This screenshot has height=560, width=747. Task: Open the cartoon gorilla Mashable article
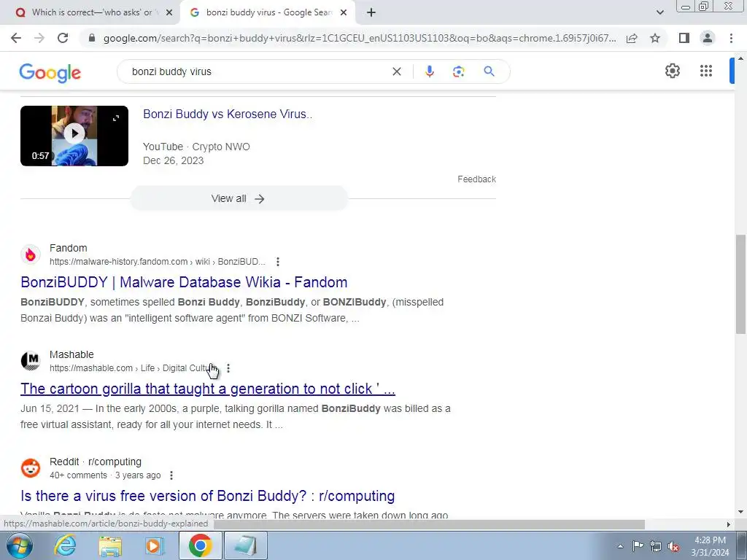coord(208,389)
